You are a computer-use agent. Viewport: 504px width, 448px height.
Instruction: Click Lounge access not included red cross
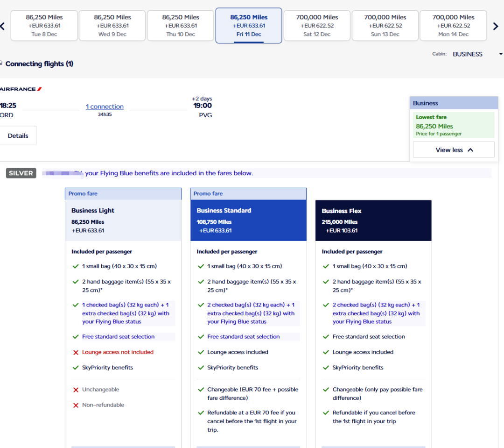pyautogui.click(x=76, y=352)
